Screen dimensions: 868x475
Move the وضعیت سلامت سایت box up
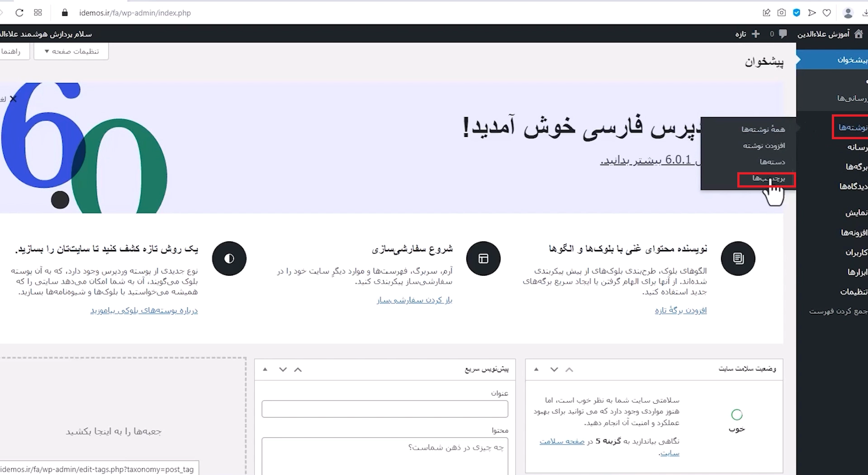569,370
